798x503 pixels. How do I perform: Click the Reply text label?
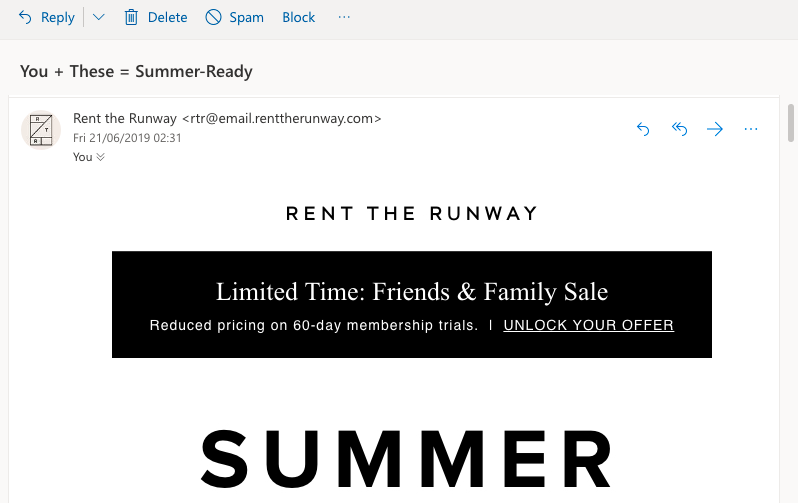click(58, 18)
